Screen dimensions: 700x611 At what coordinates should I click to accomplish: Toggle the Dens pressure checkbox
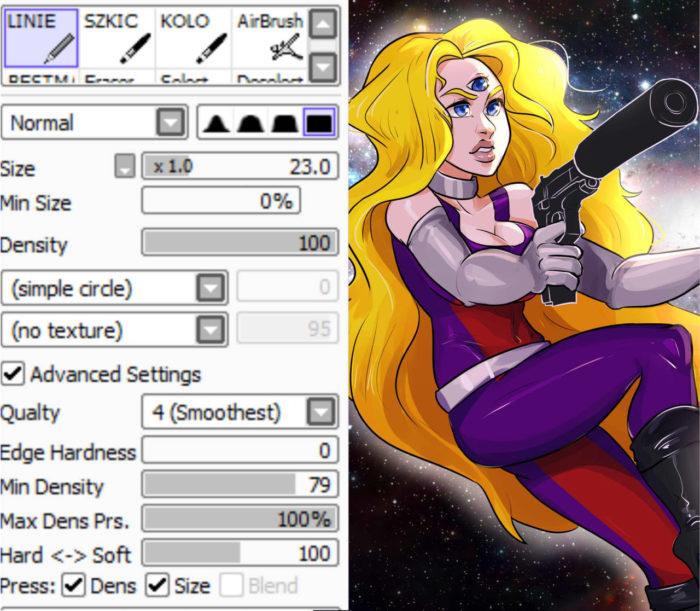74,585
